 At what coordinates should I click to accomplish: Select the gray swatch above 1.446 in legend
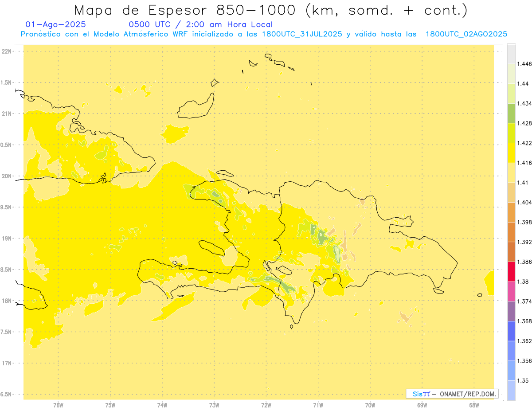point(511,54)
